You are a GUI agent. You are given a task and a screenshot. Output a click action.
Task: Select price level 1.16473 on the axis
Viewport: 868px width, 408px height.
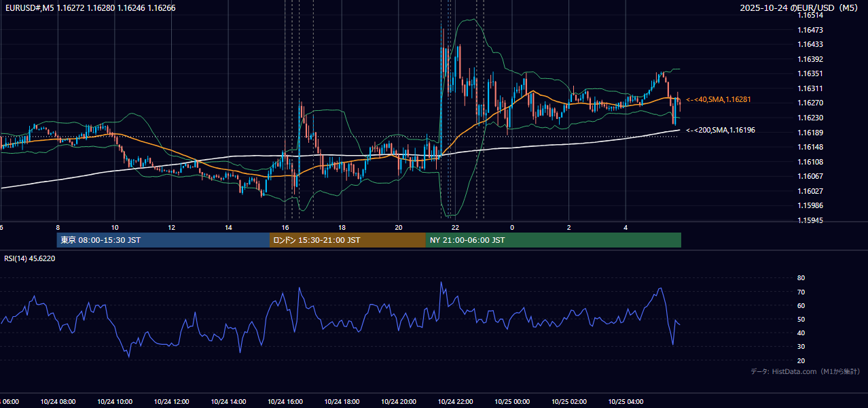pos(810,30)
